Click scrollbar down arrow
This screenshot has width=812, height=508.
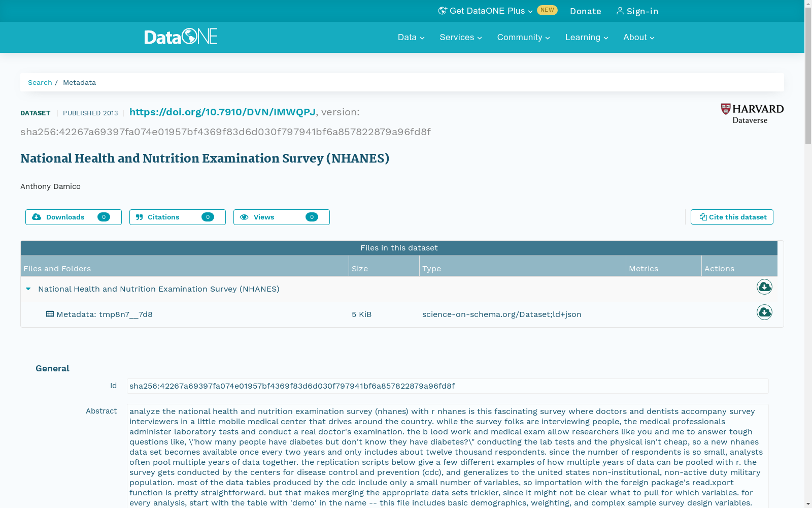(808, 504)
